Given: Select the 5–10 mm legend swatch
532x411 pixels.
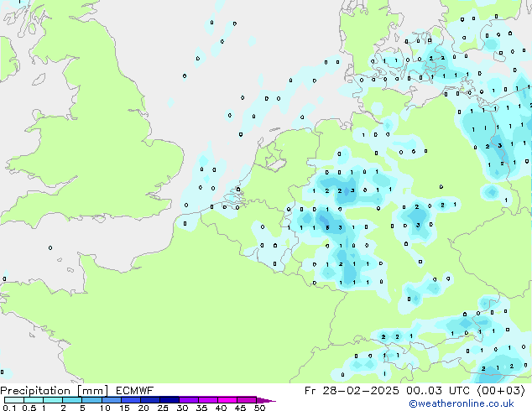Looking at the screenshot, I should 92,400.
